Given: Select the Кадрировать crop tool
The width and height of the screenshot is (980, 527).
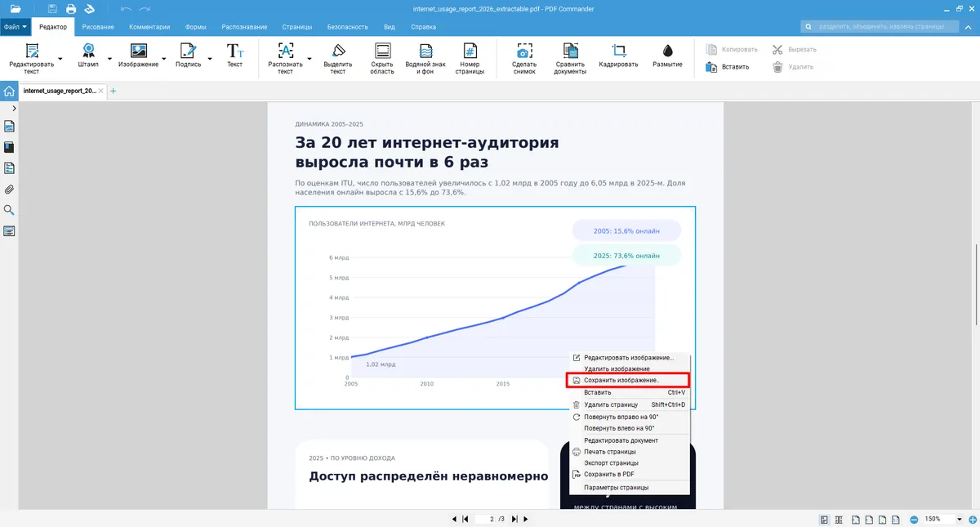Looking at the screenshot, I should [618, 56].
